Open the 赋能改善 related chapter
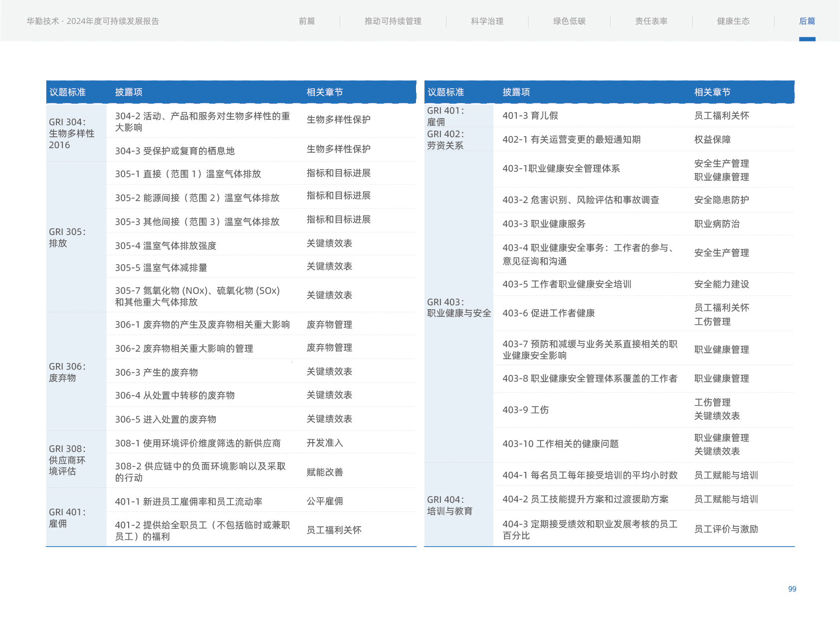The image size is (840, 619). pos(325,472)
